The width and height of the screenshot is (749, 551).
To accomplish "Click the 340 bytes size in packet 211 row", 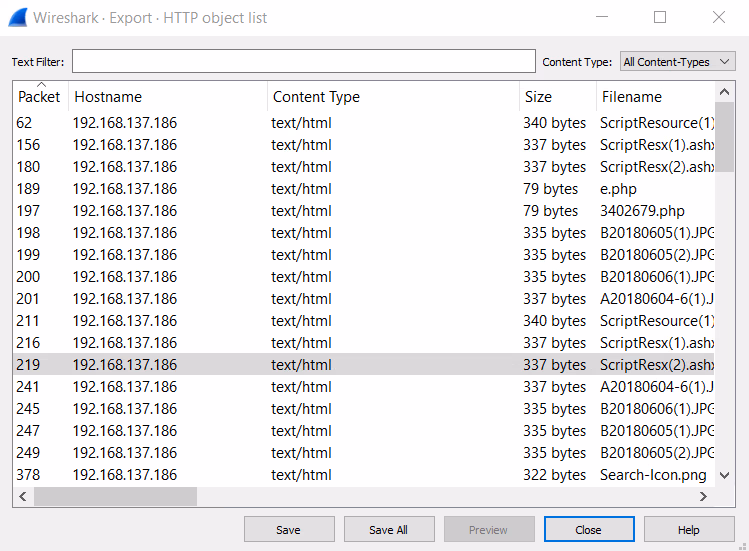I will coord(554,321).
